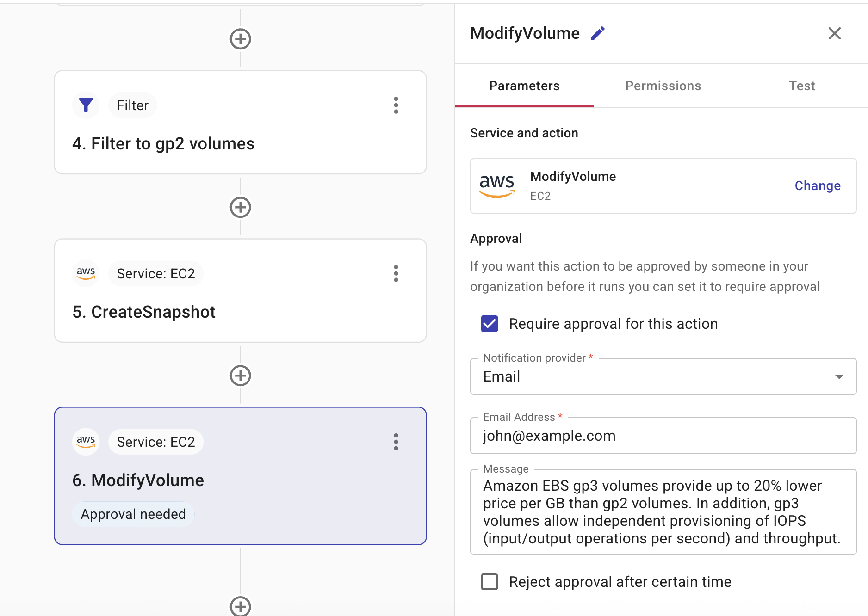Screen dimensions: 868x616
Task: Click the Change link for ModifyVolume service
Action: (817, 185)
